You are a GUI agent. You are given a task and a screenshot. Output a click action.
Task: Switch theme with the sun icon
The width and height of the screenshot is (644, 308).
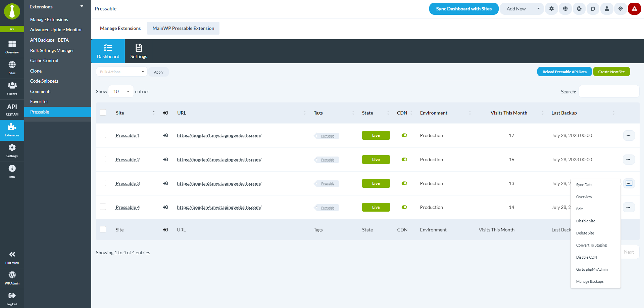pos(621,9)
